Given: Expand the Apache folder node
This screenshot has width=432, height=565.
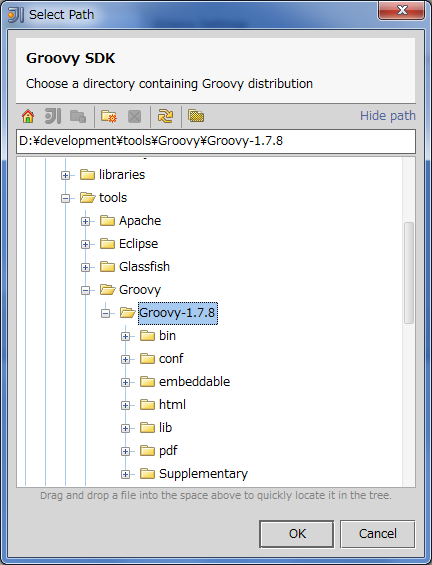Looking at the screenshot, I should coord(85,222).
